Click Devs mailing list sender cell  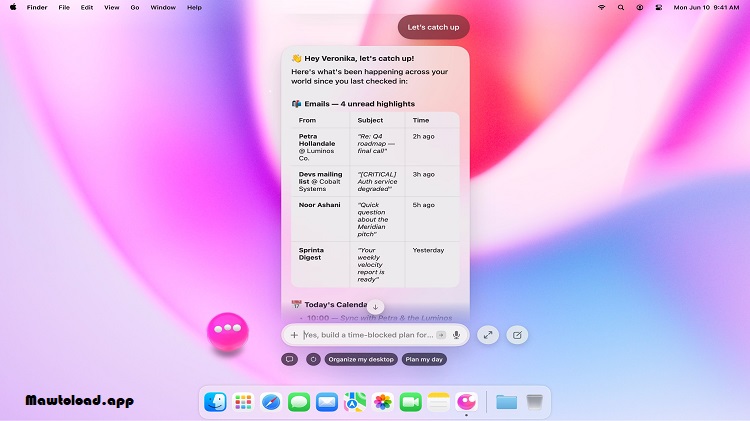tap(320, 182)
